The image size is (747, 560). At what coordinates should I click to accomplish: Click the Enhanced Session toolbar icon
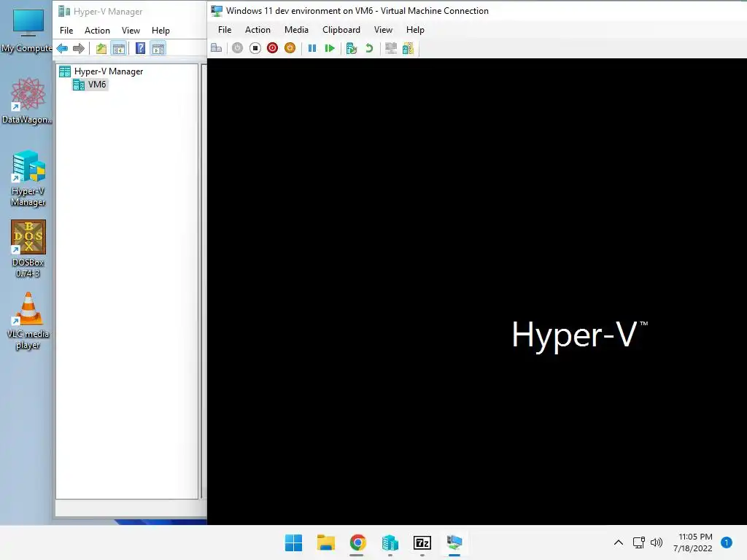pos(391,47)
